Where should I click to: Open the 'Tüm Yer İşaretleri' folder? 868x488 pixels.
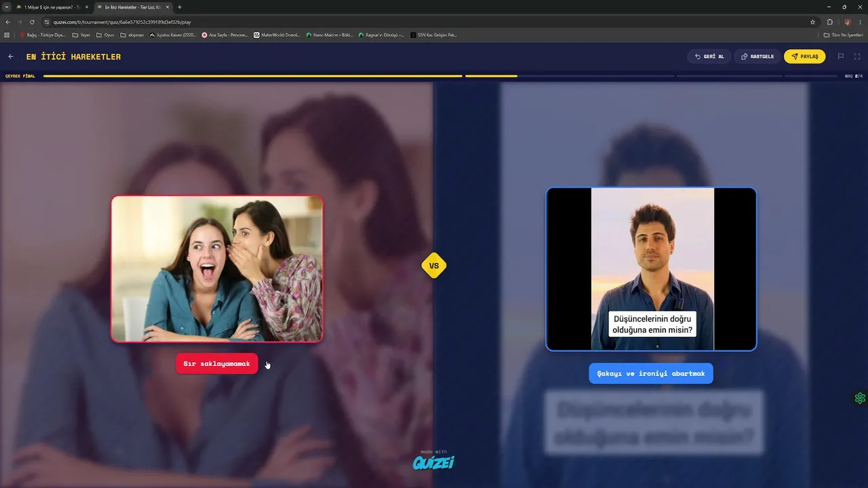pos(844,35)
